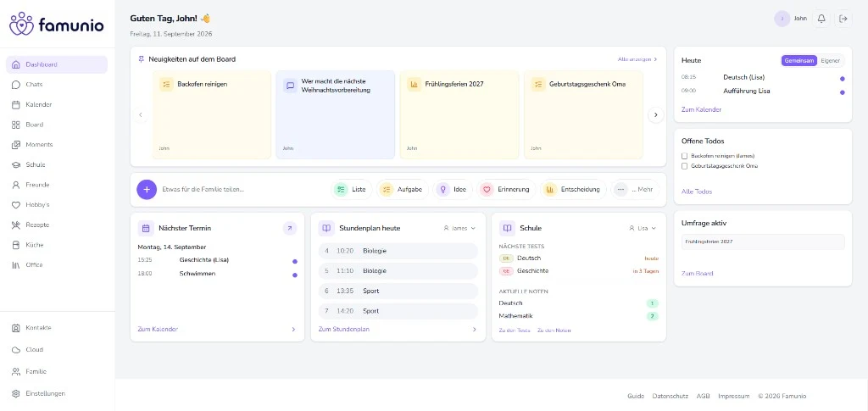868x411 pixels.
Task: Open next appointment via arrow icon
Action: [x=290, y=228]
